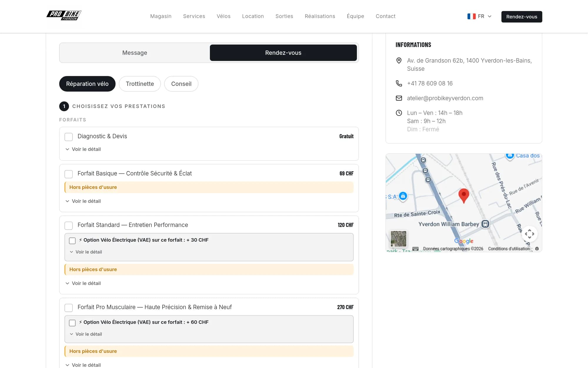Open the Vélos menu item
Viewport: 588px width, 368px height.
tap(223, 16)
